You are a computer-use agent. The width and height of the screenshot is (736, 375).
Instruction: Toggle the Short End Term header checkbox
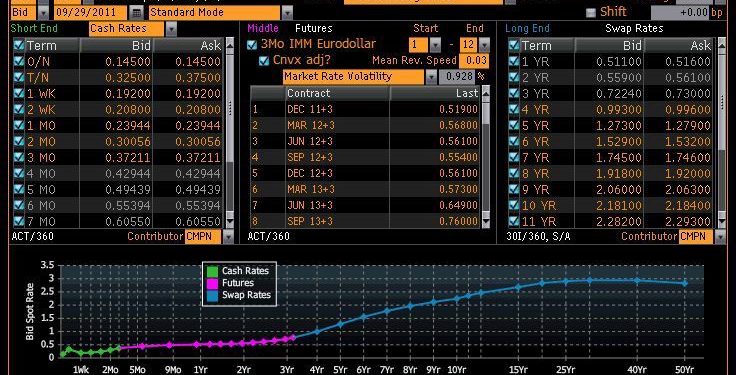[19, 46]
